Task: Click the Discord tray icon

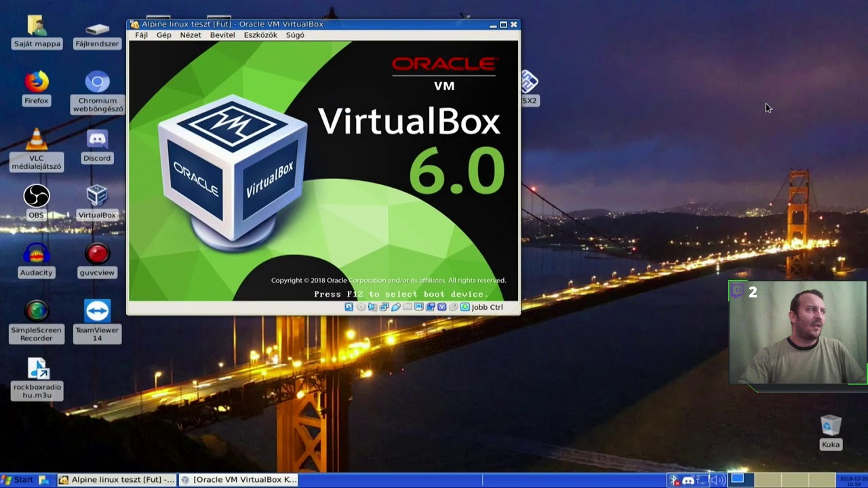Action: pyautogui.click(x=688, y=480)
